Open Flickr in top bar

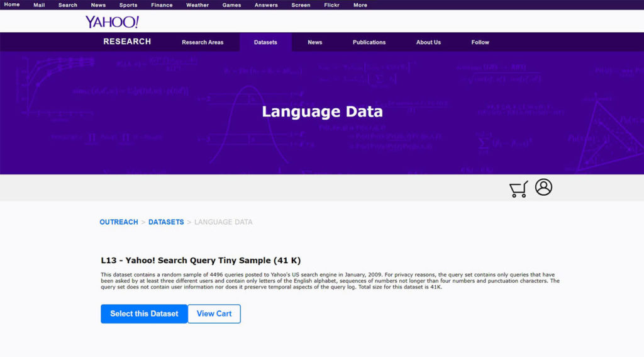(x=331, y=5)
